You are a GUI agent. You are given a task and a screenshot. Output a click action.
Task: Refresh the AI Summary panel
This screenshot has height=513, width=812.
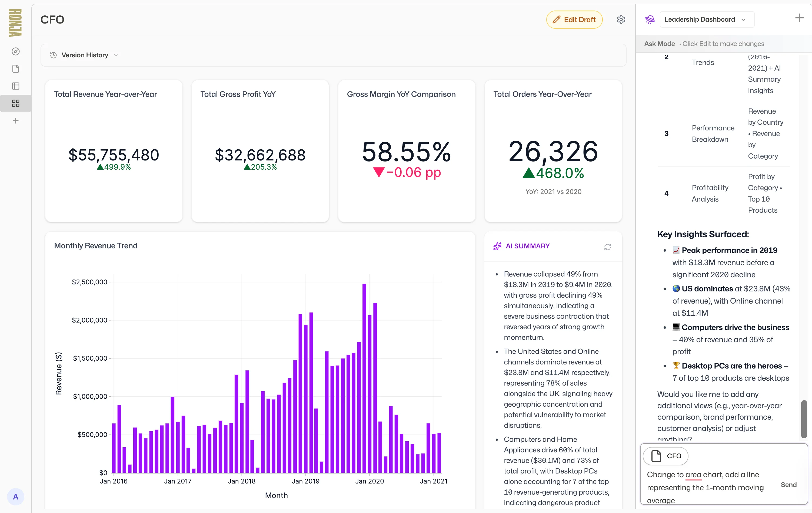(607, 247)
